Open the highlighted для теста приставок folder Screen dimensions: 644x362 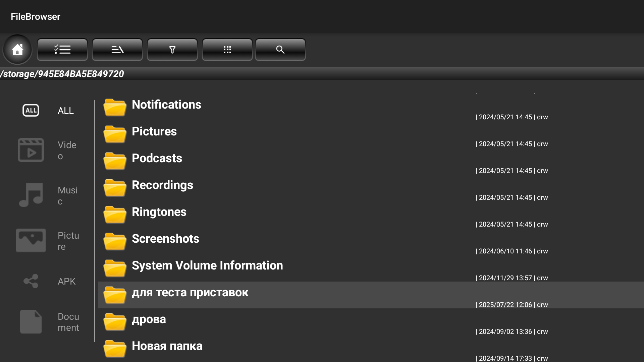click(190, 293)
